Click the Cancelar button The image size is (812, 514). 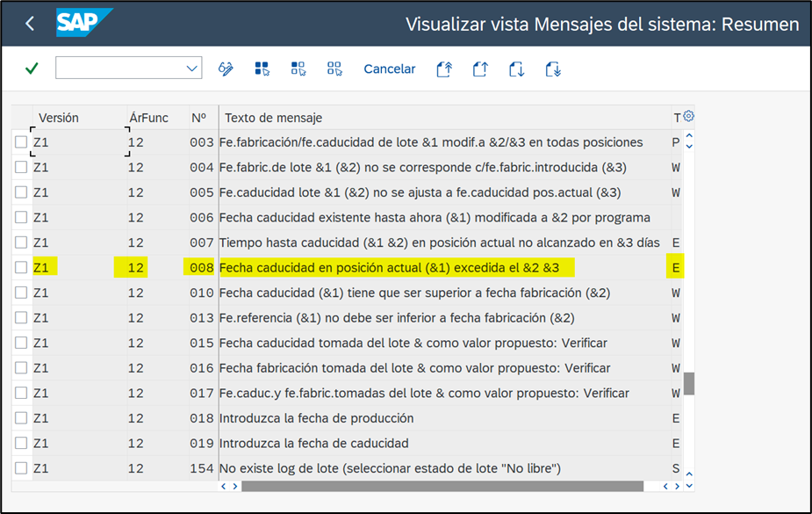(x=390, y=69)
